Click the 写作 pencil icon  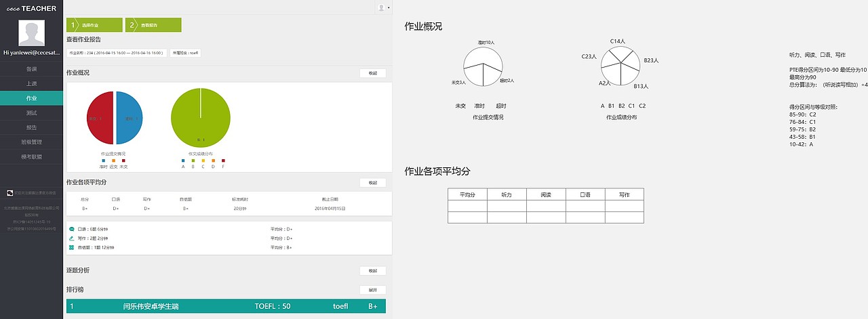[x=73, y=238]
